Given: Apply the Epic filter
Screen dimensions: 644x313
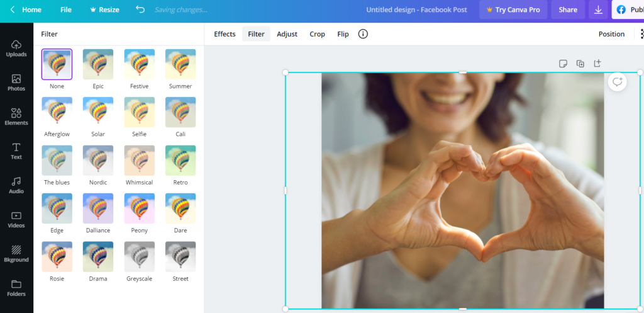Looking at the screenshot, I should pyautogui.click(x=98, y=64).
